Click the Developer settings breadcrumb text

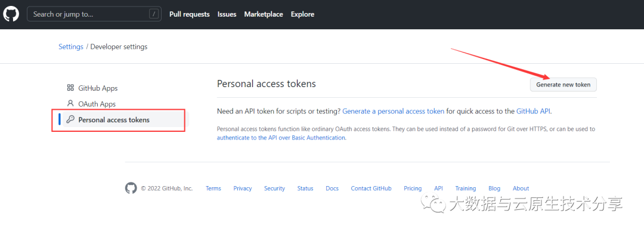click(x=119, y=47)
